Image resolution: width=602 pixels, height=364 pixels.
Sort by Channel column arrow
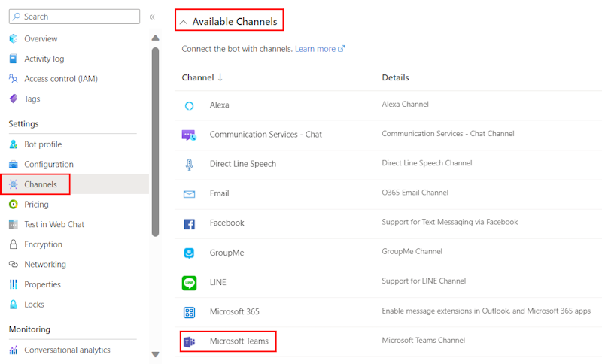point(220,77)
